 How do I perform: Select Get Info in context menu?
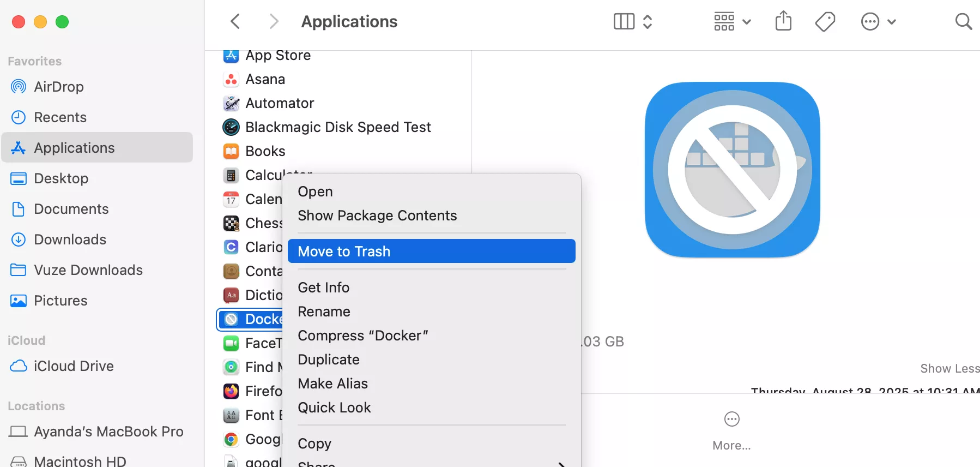click(x=323, y=288)
